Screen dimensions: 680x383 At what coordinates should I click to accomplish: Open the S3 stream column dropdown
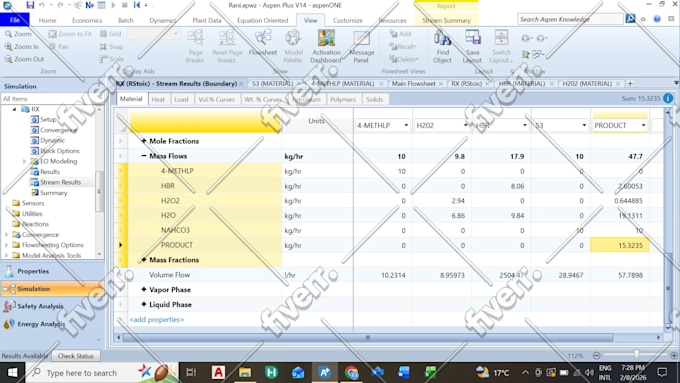pos(584,125)
